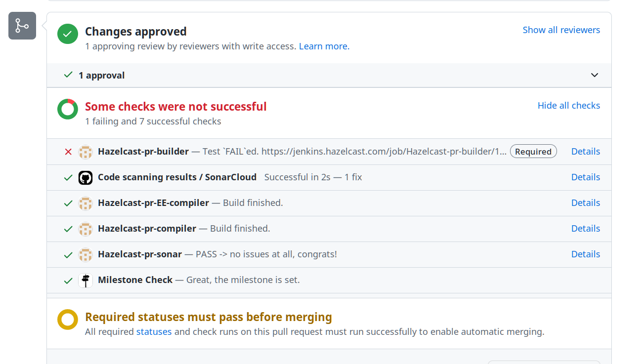Click the red X failing status icon

point(68,152)
